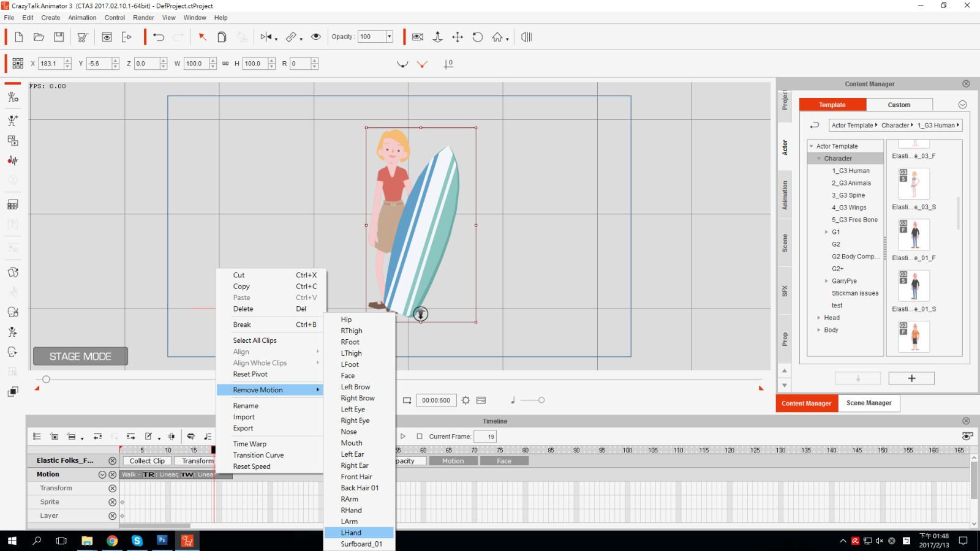This screenshot has width=980, height=551.
Task: Open the camera record tool
Action: (418, 37)
